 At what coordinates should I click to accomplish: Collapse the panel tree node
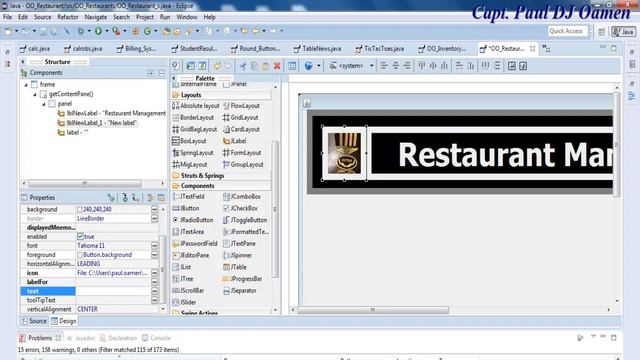(44, 104)
